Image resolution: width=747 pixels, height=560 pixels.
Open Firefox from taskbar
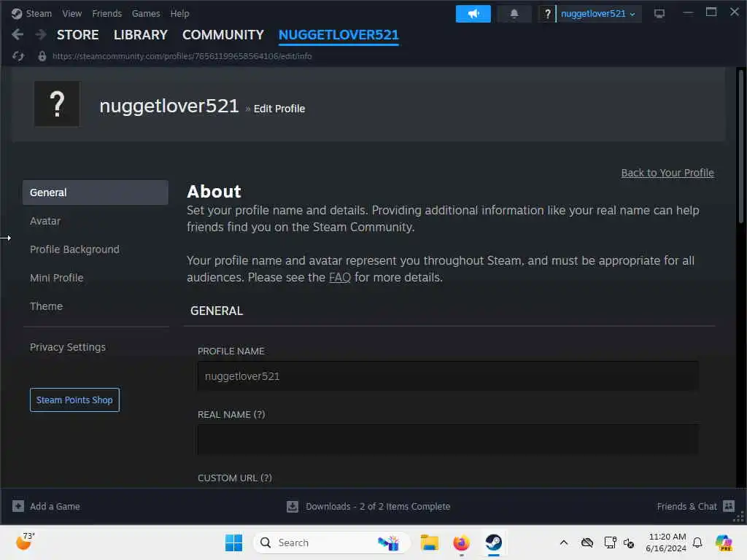(x=461, y=542)
